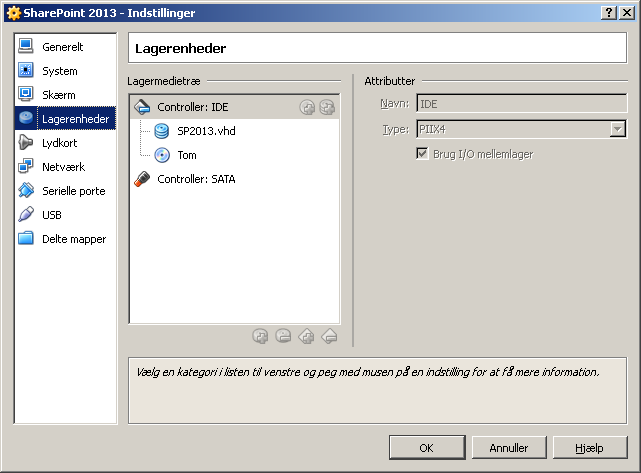
Task: Click add CD/DVD drive icon on IDE controller
Action: click(307, 107)
